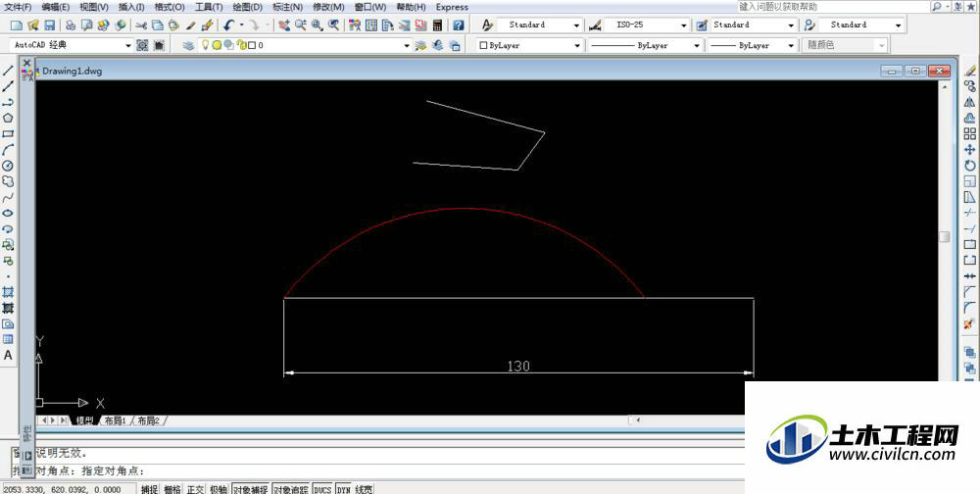Screen dimensions: 980x494
Task: Click the vertical scrollbar thumb of drawing
Action: click(945, 237)
